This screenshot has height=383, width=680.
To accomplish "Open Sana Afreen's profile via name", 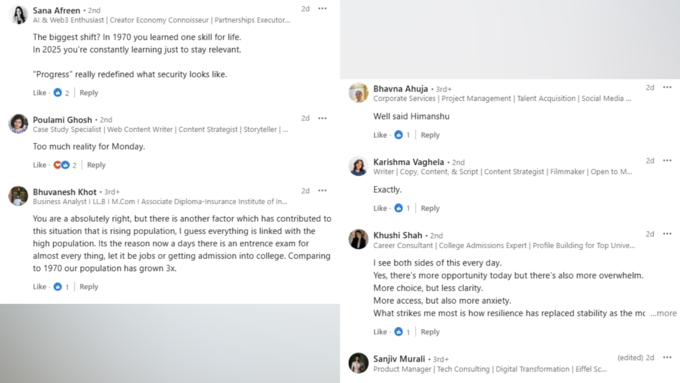I will pos(56,10).
